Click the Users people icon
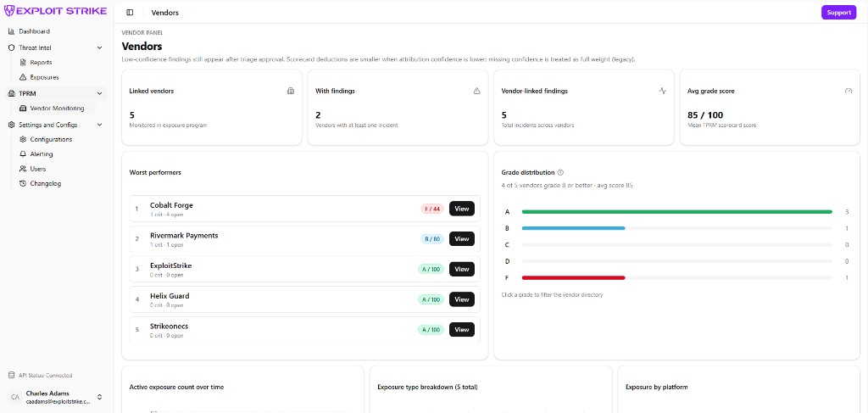Image resolution: width=868 pixels, height=413 pixels. click(23, 169)
